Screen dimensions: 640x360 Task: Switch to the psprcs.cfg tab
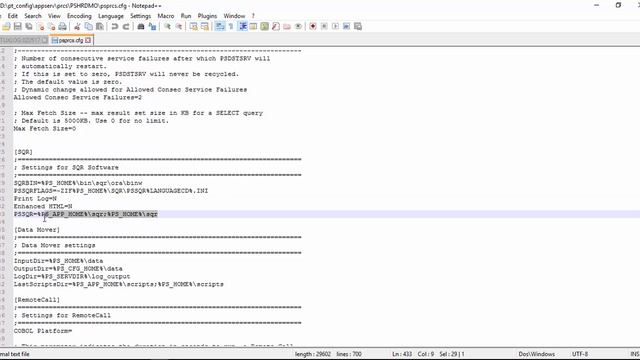pos(71,40)
